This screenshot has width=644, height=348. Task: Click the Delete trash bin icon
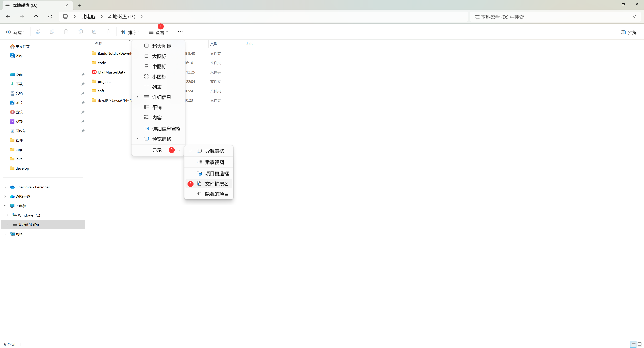pyautogui.click(x=109, y=32)
